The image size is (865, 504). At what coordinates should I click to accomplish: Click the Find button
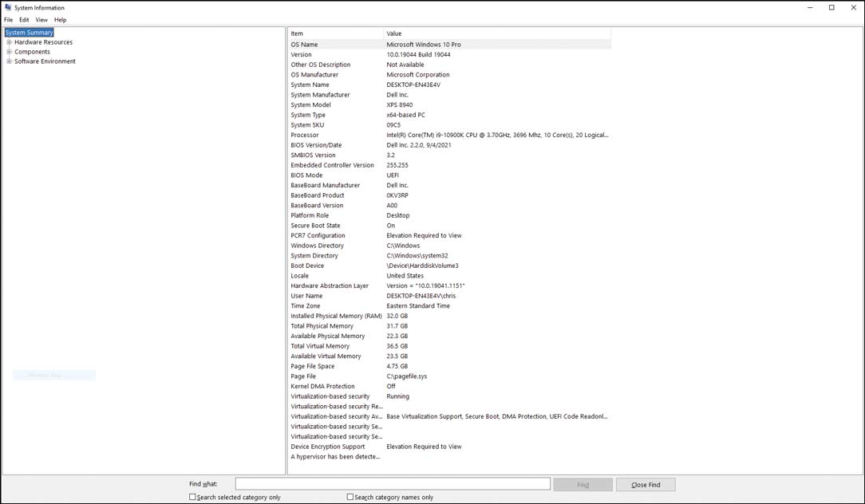[583, 485]
